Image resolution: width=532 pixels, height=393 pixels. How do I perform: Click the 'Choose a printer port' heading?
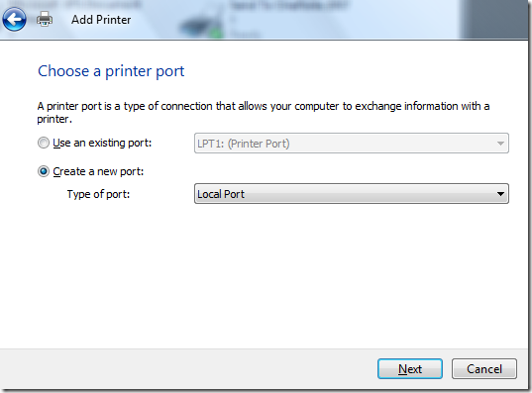coord(111,71)
